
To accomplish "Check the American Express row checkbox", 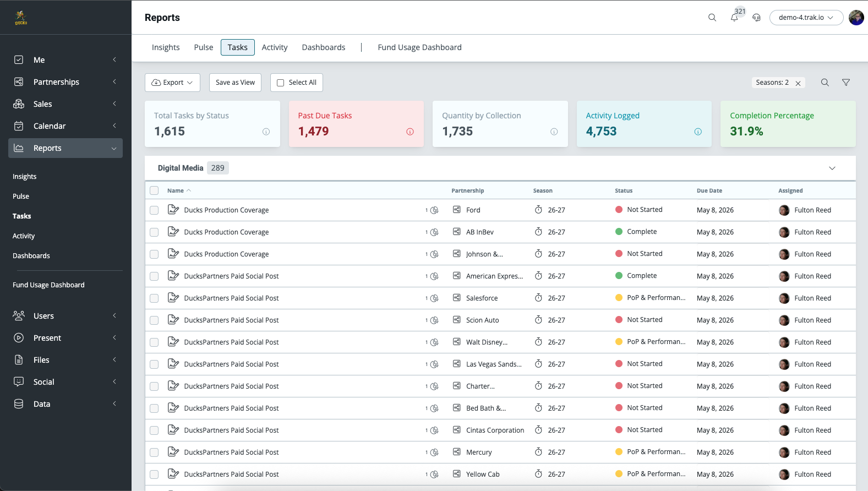I will click(154, 276).
